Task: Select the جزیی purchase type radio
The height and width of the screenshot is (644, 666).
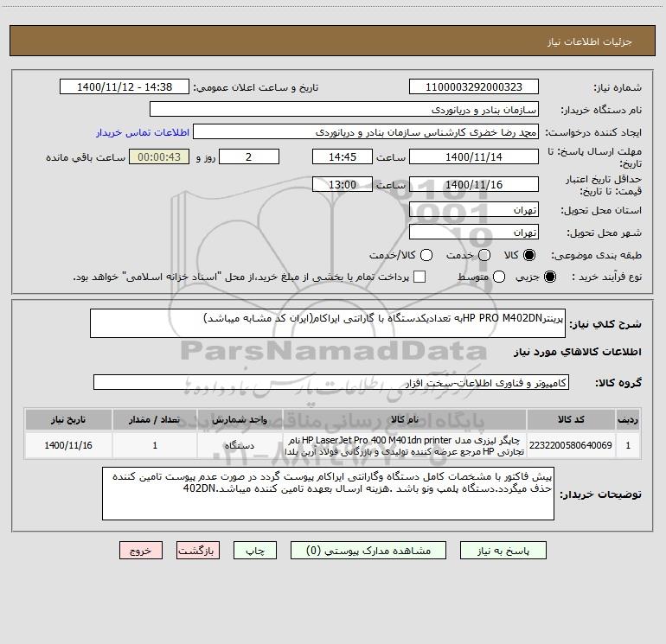Action: coord(549,277)
